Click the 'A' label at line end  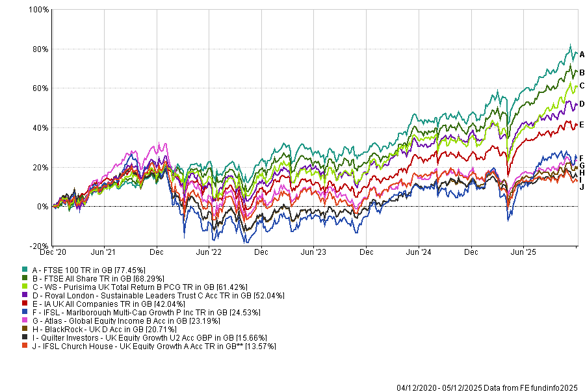[x=582, y=55]
